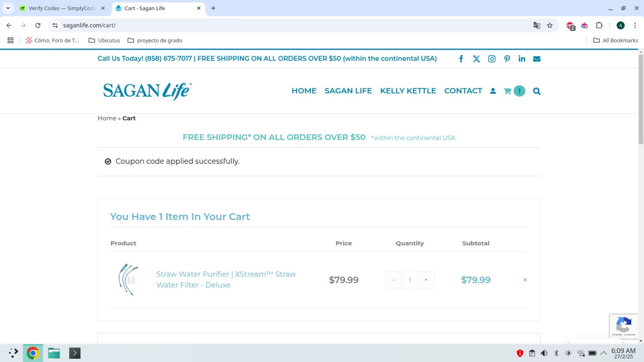Go to HOME menu item
This screenshot has height=362, width=644.
(x=304, y=91)
